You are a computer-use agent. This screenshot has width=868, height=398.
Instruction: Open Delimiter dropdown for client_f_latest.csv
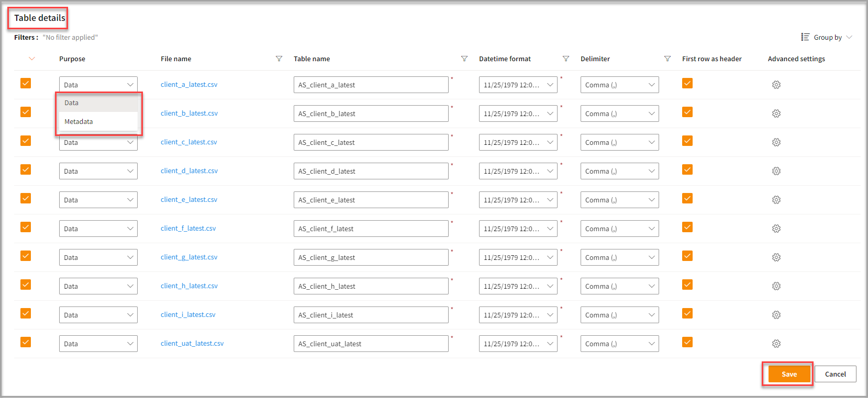click(x=619, y=229)
